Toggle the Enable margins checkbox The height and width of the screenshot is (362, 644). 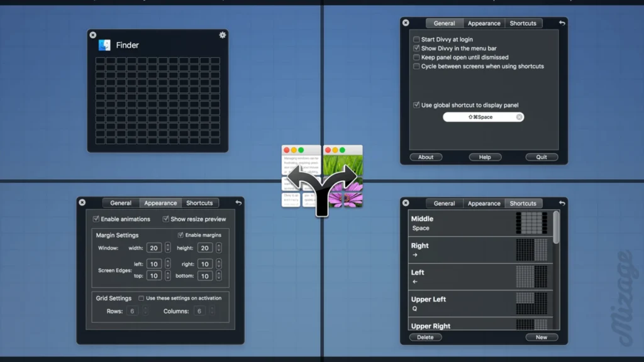point(181,234)
